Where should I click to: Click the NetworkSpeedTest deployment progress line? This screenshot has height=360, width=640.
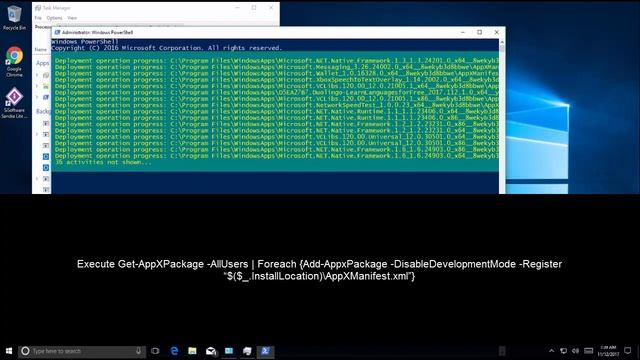[277, 105]
